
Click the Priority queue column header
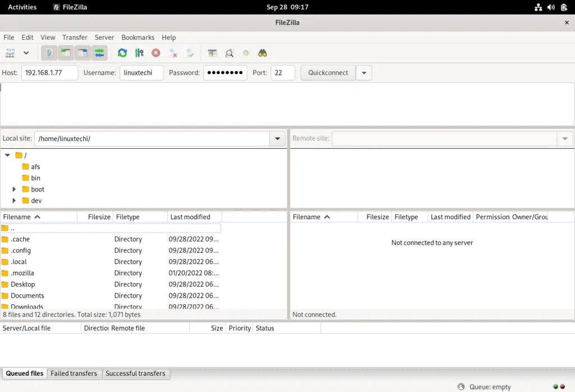239,328
